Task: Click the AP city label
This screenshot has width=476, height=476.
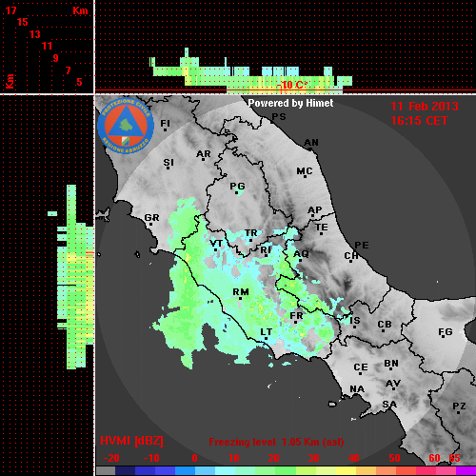Action: pos(315,209)
